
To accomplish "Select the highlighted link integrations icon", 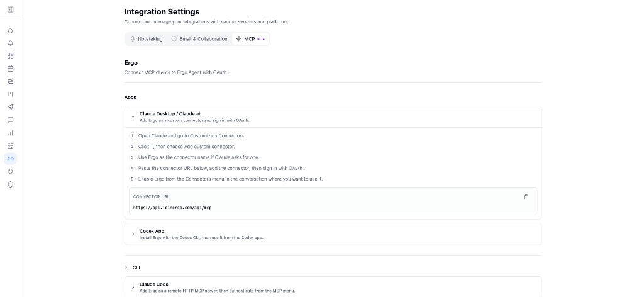I will point(11,159).
